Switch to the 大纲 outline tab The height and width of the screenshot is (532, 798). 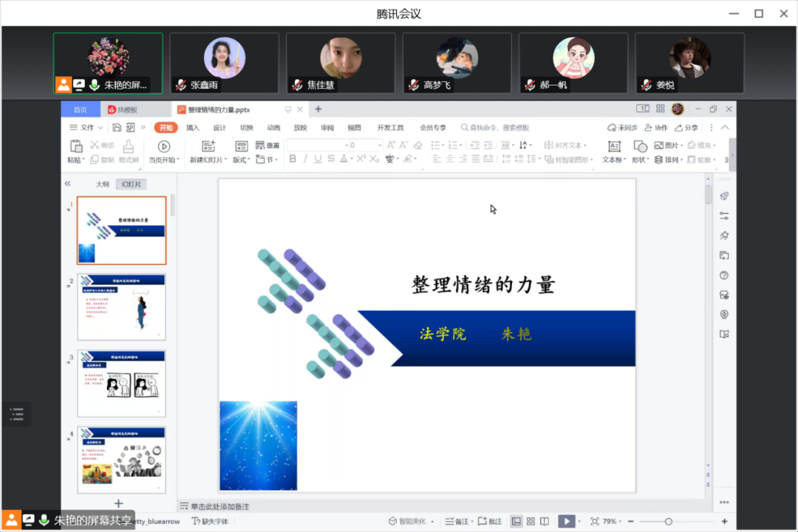point(102,184)
